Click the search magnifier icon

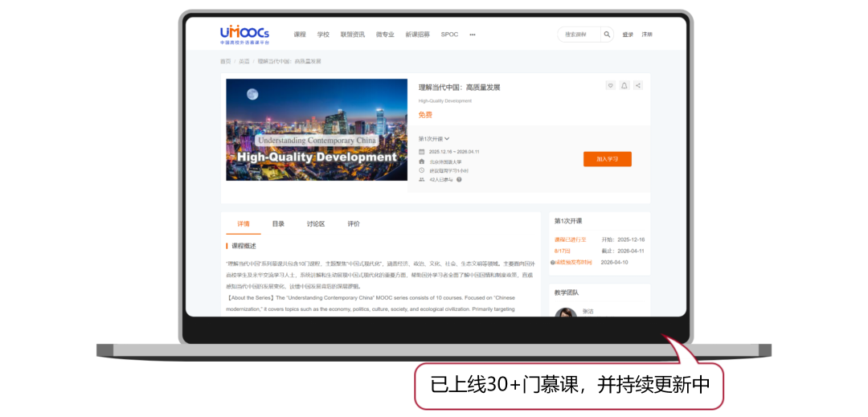click(608, 35)
